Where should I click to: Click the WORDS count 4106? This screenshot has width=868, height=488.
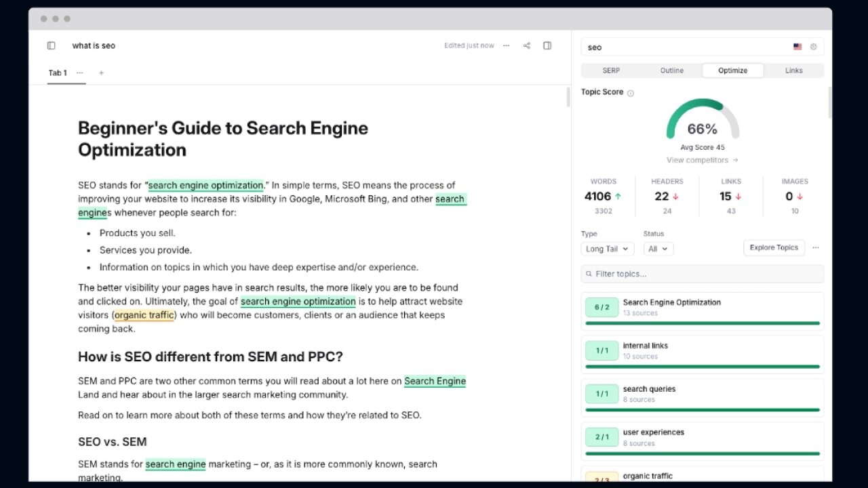[x=598, y=197]
